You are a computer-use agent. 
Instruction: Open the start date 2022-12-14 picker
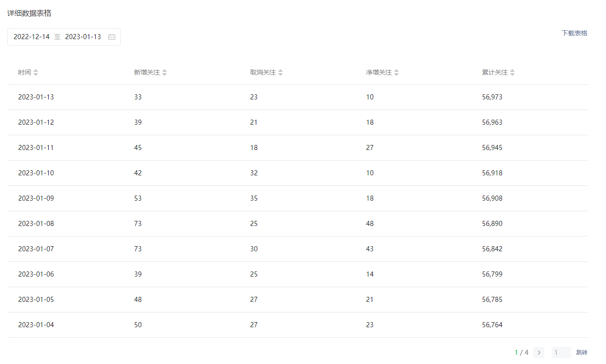31,37
